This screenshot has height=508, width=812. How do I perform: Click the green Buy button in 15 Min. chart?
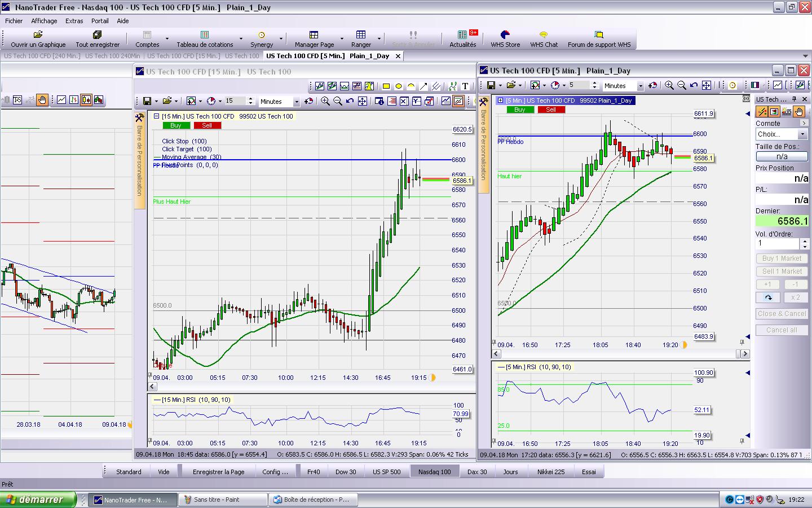coord(176,125)
